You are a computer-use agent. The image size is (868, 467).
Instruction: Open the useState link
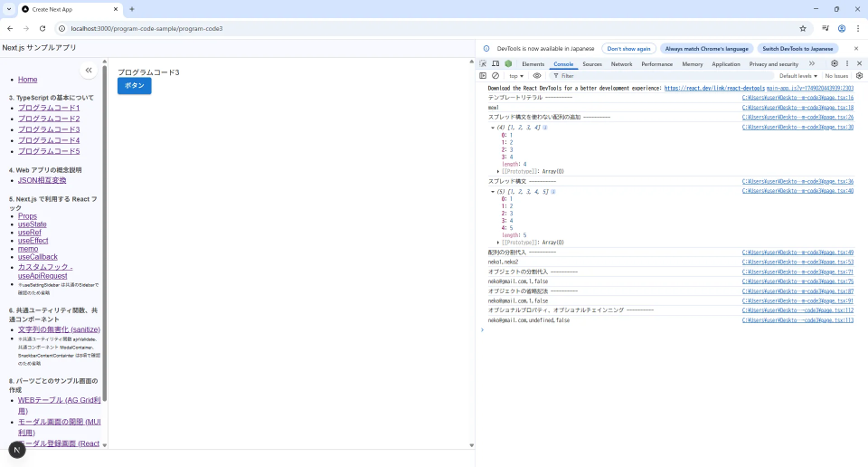point(33,224)
